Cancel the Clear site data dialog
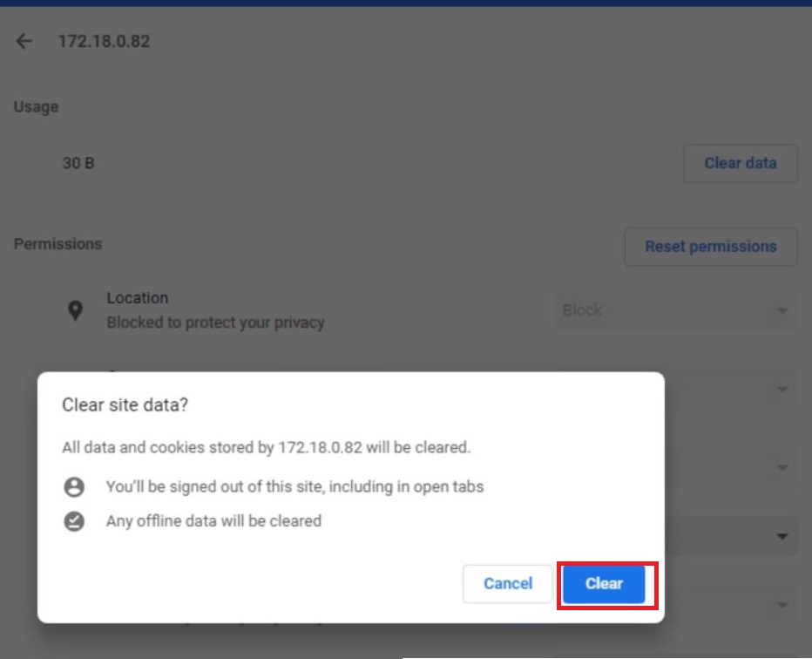812x659 pixels. pyautogui.click(x=507, y=584)
